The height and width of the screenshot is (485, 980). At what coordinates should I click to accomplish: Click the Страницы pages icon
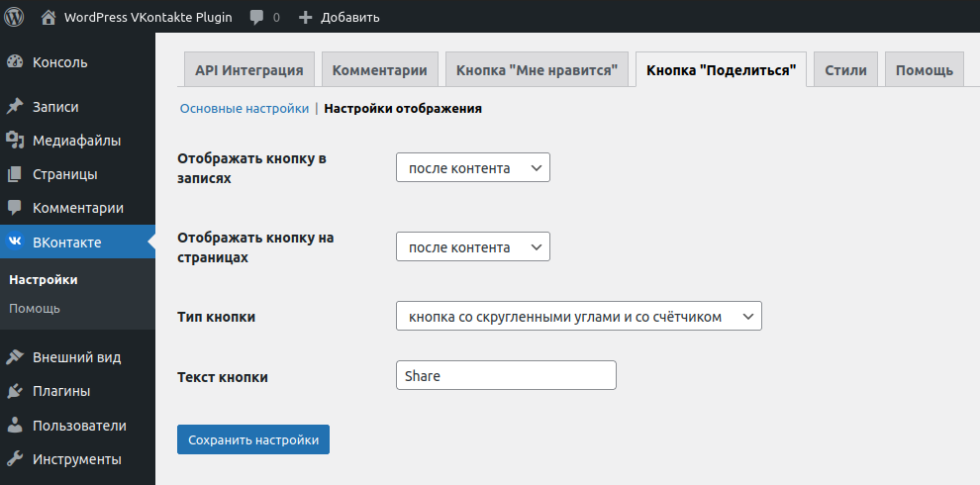[x=15, y=174]
